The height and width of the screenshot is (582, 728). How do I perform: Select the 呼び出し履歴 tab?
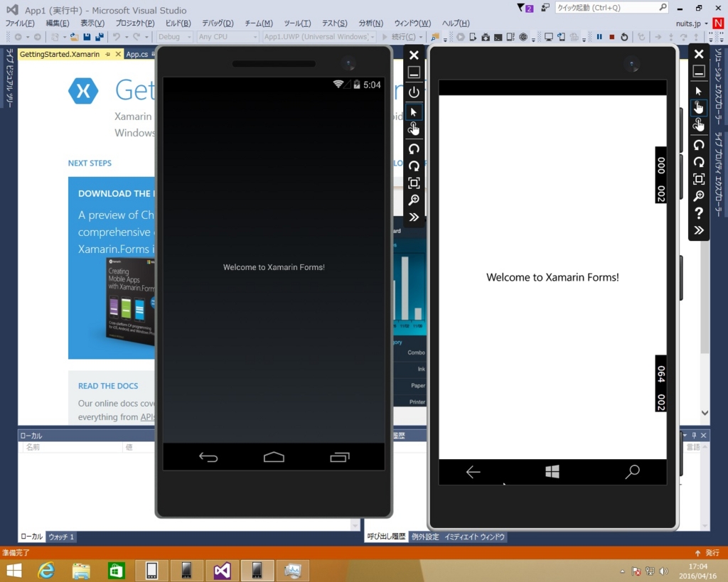386,537
